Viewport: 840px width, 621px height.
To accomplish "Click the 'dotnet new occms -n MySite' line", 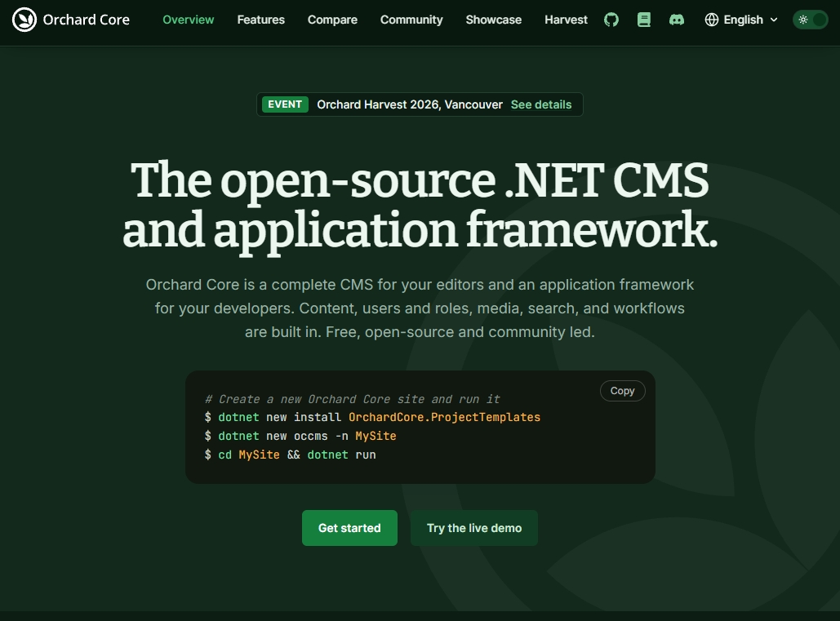I will [300, 436].
